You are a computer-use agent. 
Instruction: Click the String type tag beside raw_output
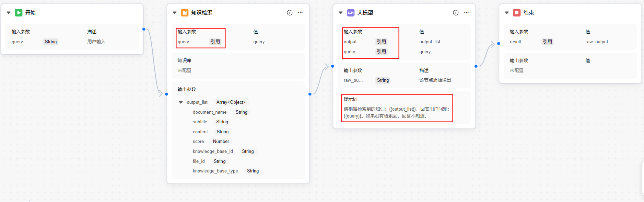(x=383, y=80)
